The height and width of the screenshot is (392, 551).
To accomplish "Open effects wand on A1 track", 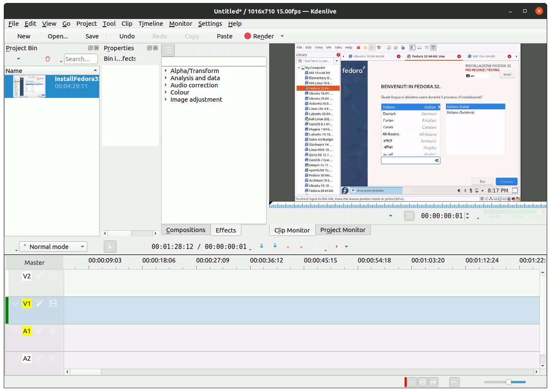I will point(40,331).
